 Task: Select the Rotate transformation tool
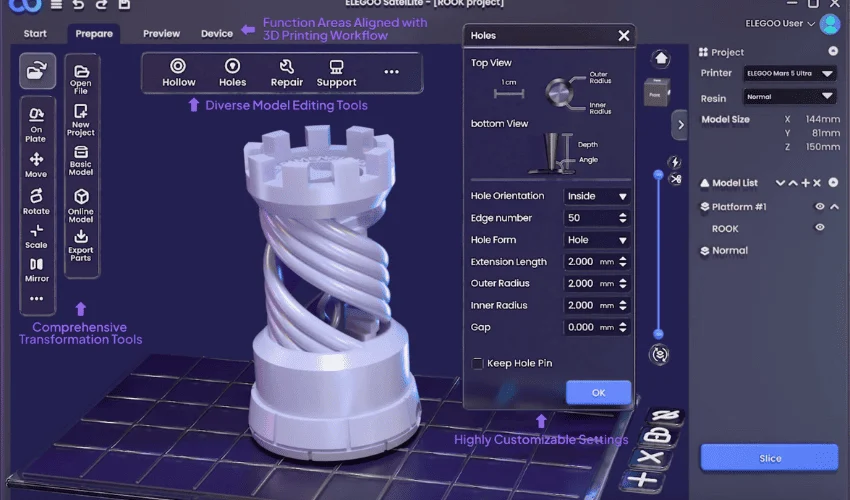pos(37,198)
